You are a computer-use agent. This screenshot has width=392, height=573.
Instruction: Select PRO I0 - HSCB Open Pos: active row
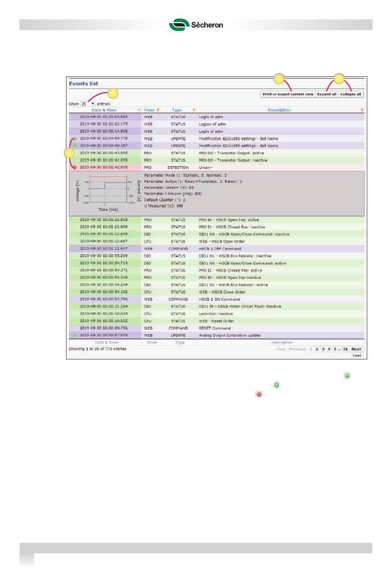pos(217,220)
